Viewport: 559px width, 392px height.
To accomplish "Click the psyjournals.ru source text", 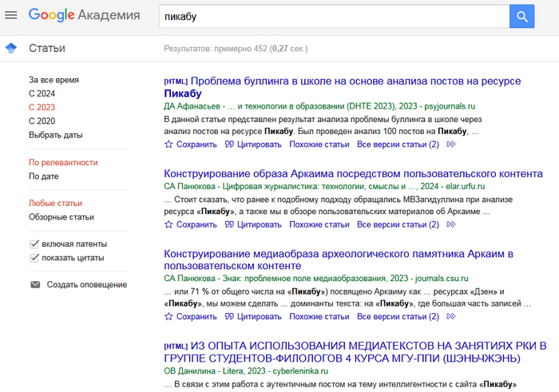I will (450, 106).
